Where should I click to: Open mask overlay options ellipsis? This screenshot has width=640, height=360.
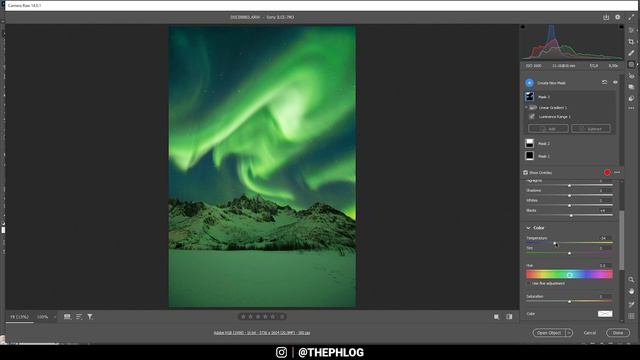(617, 173)
